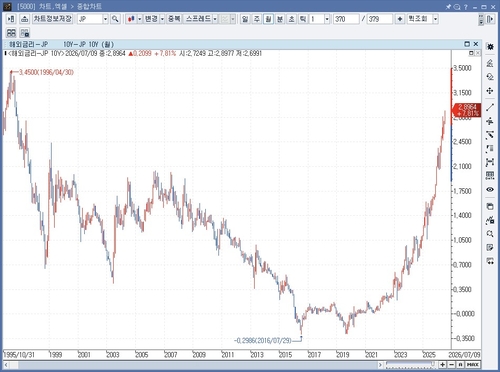
Task: Click the MAX zoom button at bottom
Action: pos(473,365)
